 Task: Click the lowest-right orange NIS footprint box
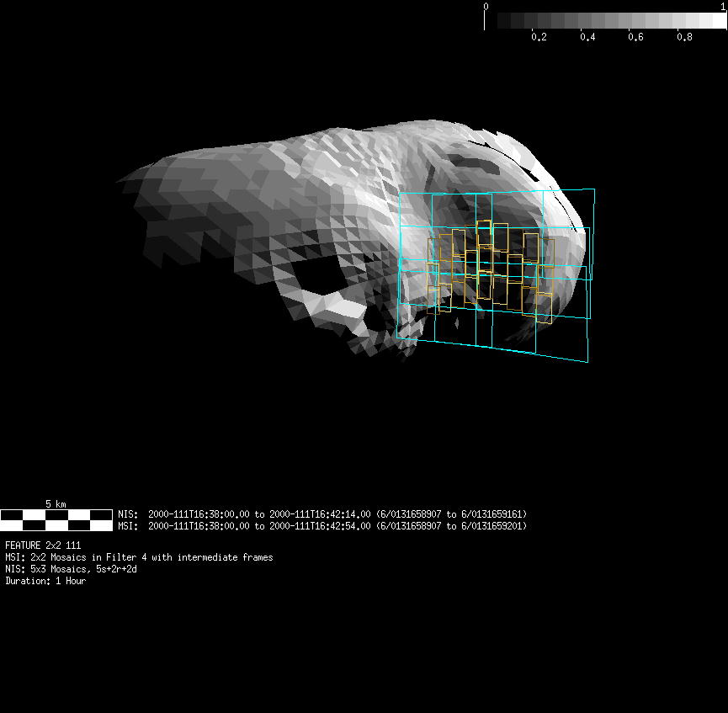pyautogui.click(x=545, y=308)
